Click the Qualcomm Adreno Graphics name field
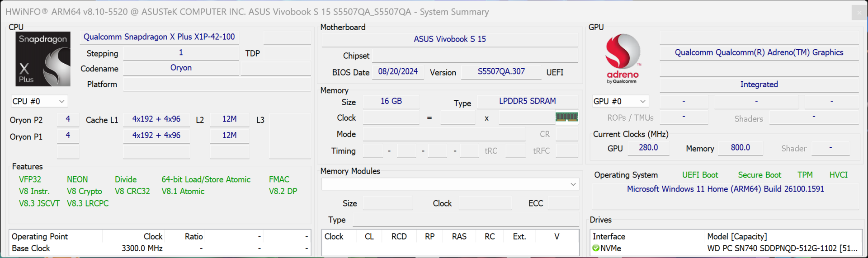The image size is (868, 258). [759, 52]
